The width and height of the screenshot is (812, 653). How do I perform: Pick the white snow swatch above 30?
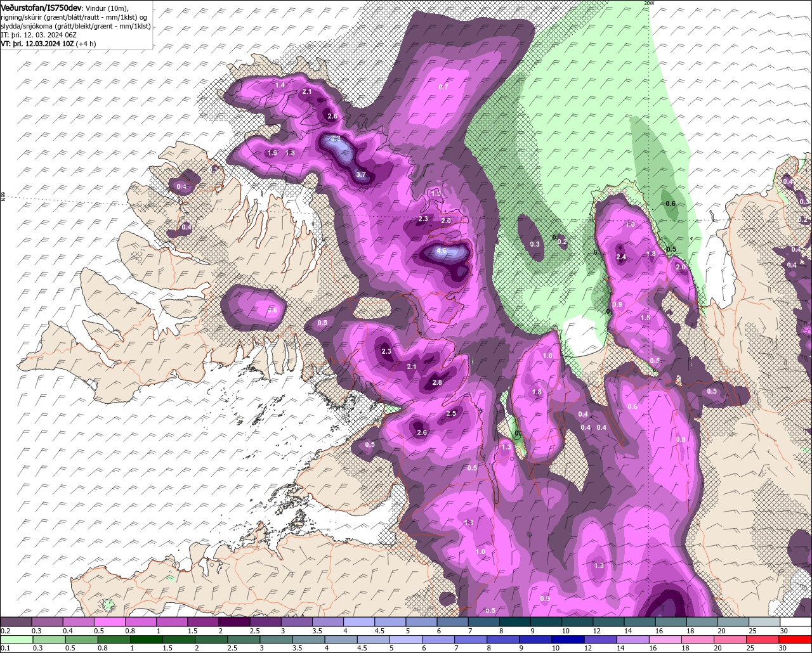796,622
